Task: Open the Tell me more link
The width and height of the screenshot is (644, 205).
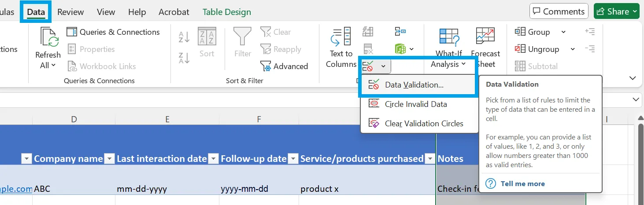Action: point(522,183)
